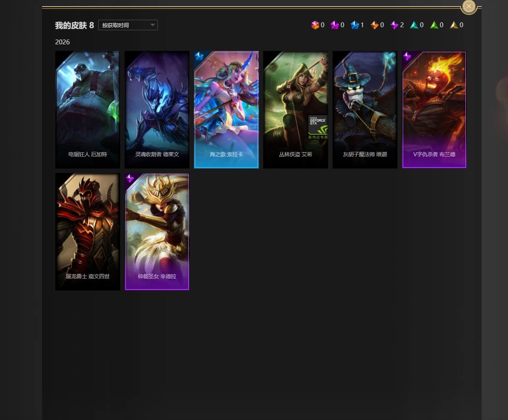This screenshot has width=508, height=420.
Task: View the 仲裁圣女 辛德拉 skin card
Action: [157, 232]
